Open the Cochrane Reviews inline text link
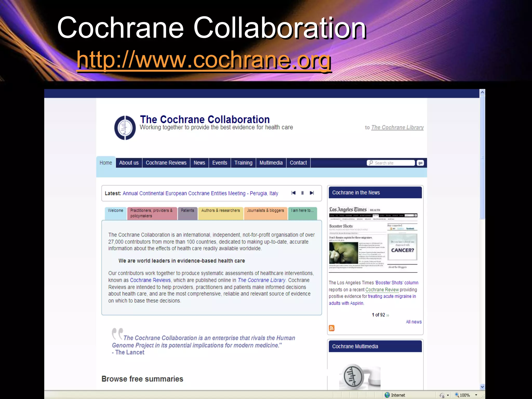Image resolution: width=532 pixels, height=399 pixels. pos(150,280)
